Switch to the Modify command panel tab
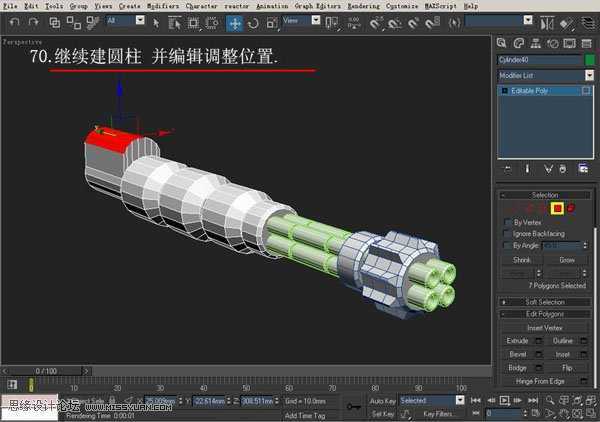 518,43
